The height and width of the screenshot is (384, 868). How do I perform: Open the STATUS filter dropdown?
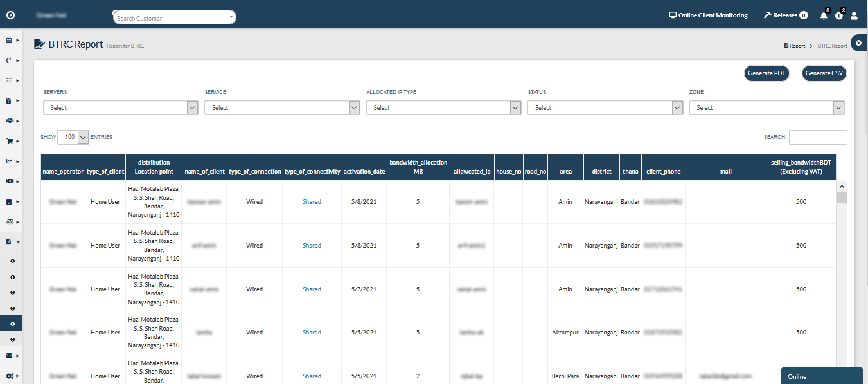605,107
